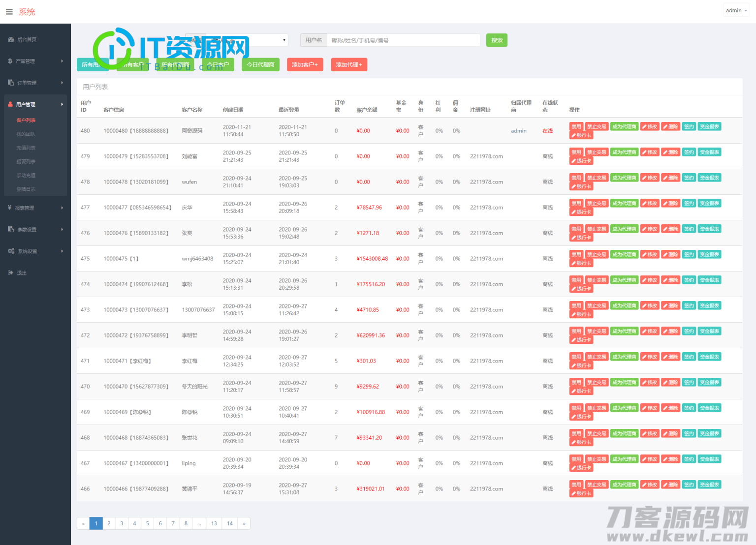Expand the 系统设置 submenu arrow
Screen dimensions: 756x545
[62, 251]
